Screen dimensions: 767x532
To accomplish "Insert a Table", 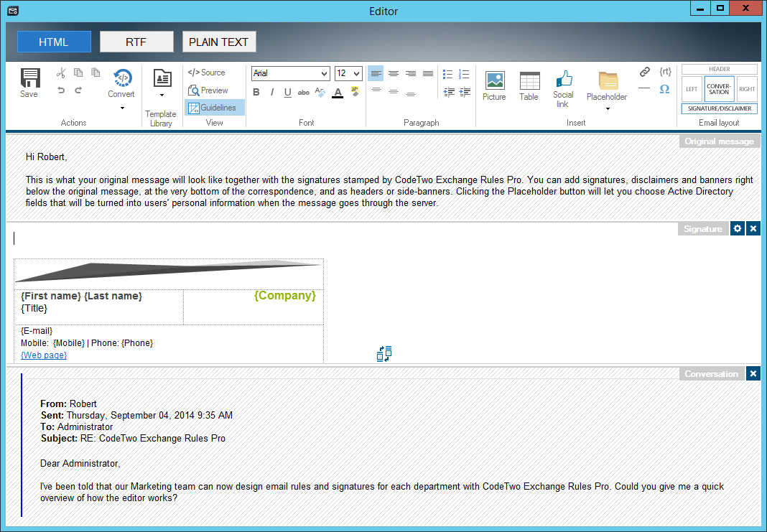I will tap(529, 86).
